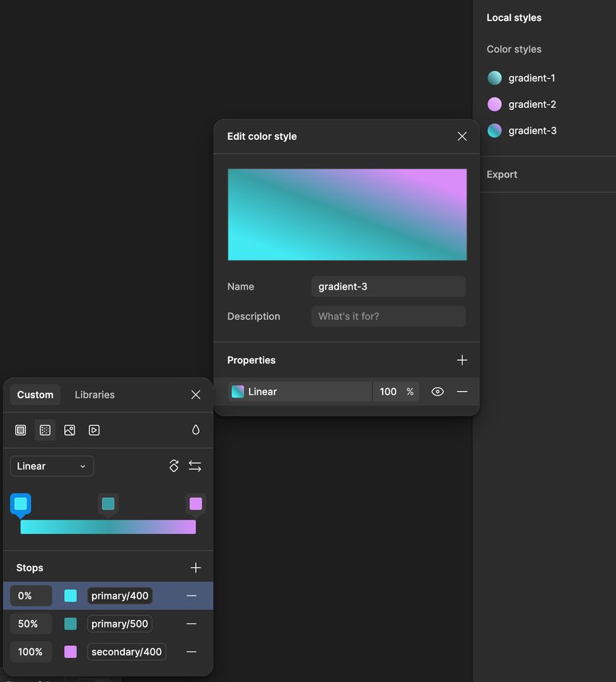Edit the 50% stop position field
This screenshot has width=616, height=682.
coord(31,624)
